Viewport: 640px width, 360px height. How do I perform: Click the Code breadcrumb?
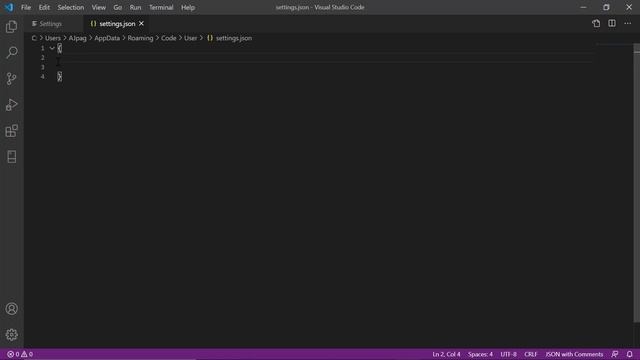pos(169,38)
